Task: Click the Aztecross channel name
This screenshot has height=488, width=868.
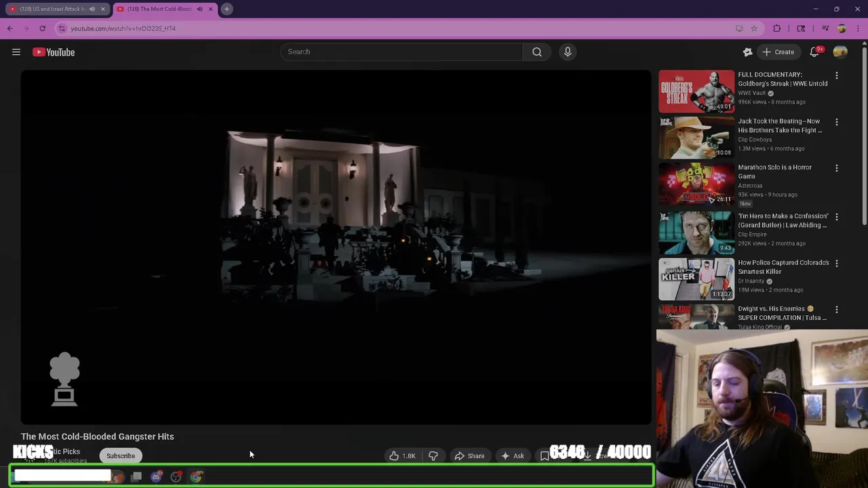Action: pyautogui.click(x=750, y=186)
